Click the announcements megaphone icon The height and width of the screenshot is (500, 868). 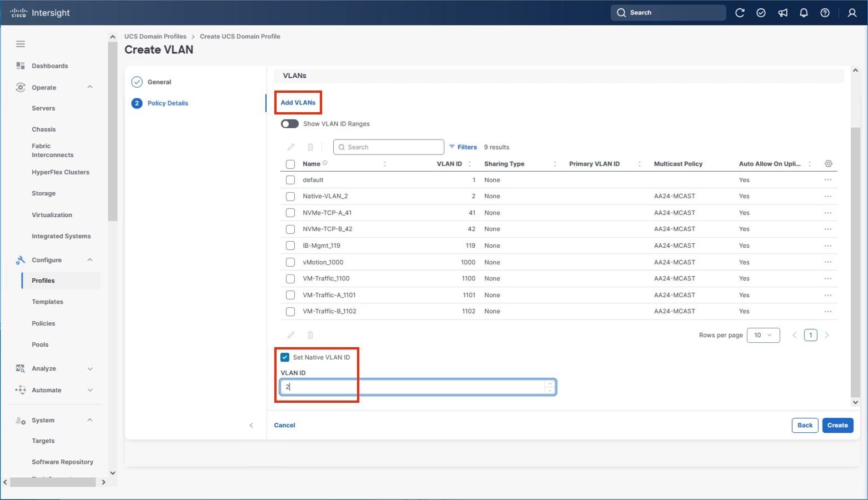point(782,13)
